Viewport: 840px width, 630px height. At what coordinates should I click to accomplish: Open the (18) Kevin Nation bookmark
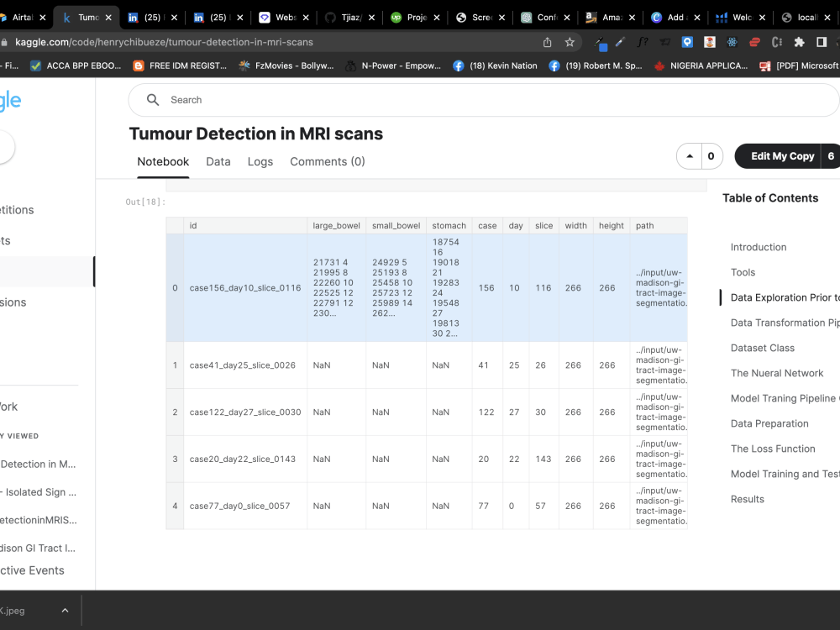[x=495, y=66]
